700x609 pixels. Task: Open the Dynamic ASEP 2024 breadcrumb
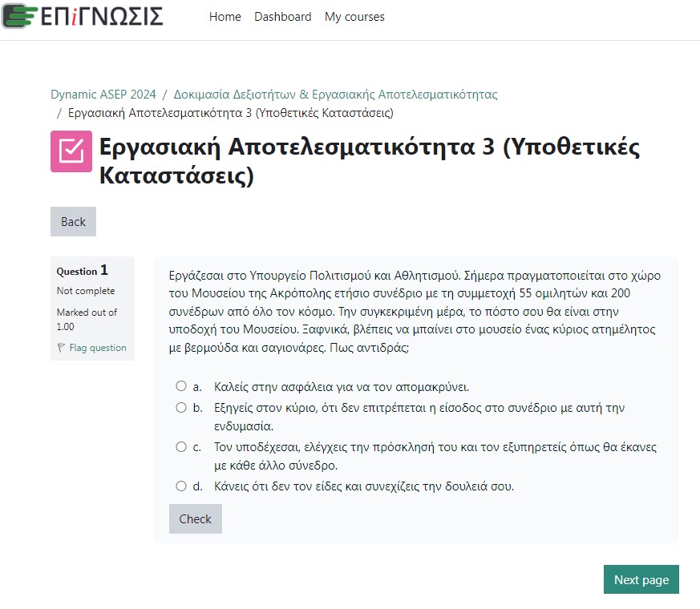pos(103,95)
